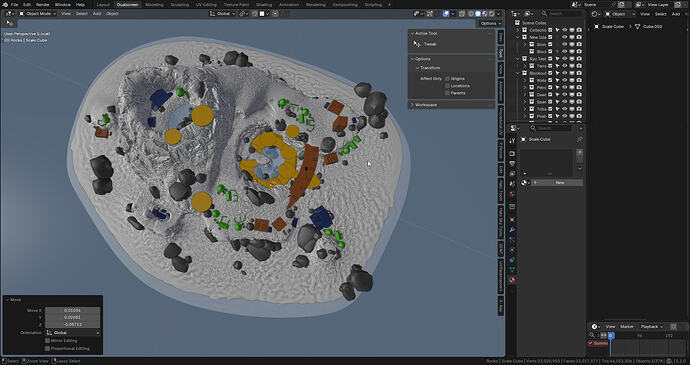Open the Add menu in the viewport header

tap(97, 14)
